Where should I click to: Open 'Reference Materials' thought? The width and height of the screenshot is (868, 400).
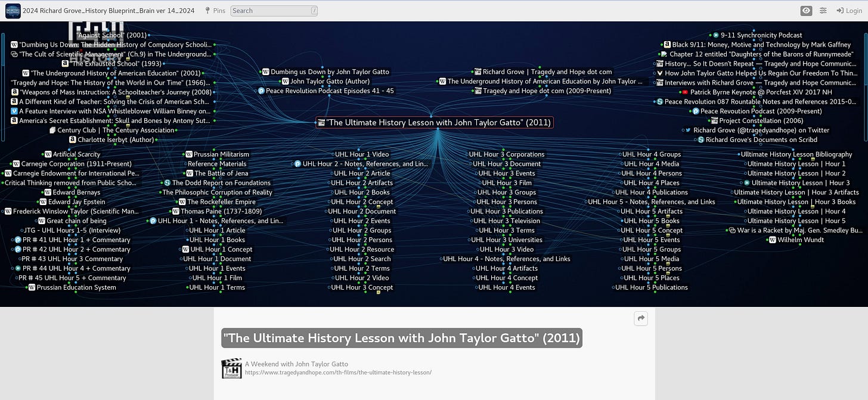[x=217, y=163]
